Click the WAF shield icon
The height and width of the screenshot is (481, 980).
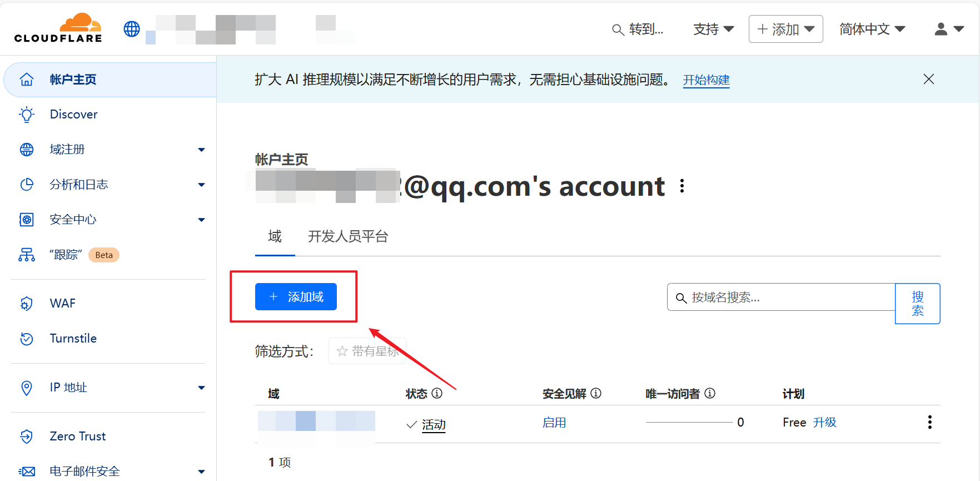(27, 304)
